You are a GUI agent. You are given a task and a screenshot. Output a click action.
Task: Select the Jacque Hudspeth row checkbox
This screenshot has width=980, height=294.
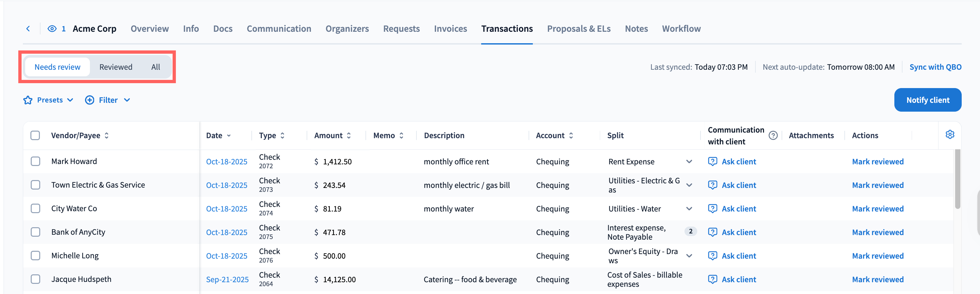(x=35, y=280)
